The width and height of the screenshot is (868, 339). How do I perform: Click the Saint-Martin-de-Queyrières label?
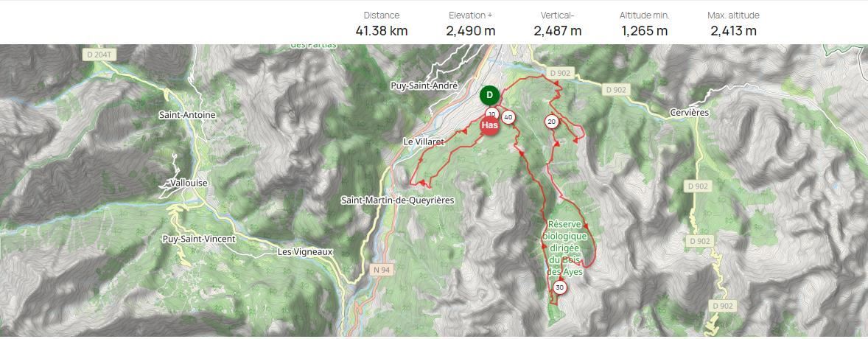[x=397, y=200]
